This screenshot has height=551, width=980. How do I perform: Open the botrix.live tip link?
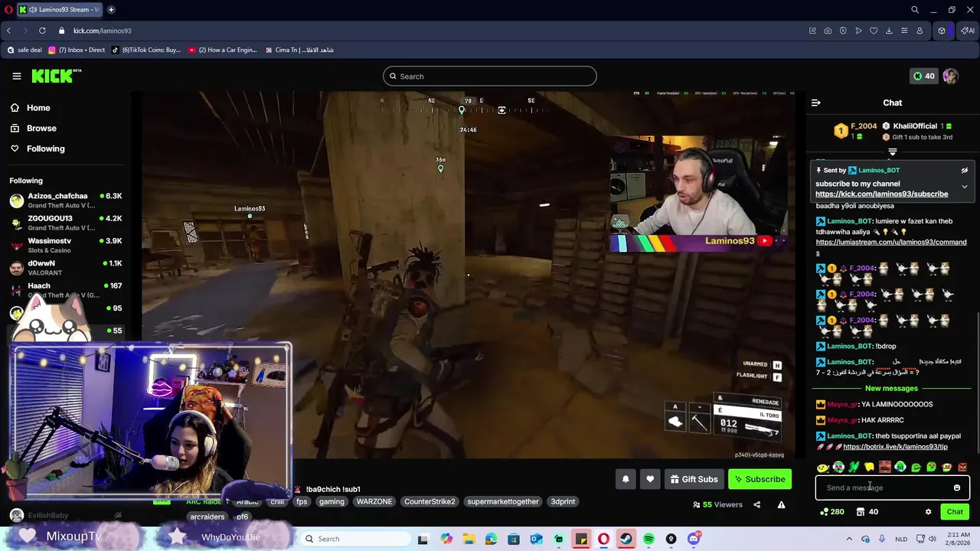pyautogui.click(x=895, y=447)
